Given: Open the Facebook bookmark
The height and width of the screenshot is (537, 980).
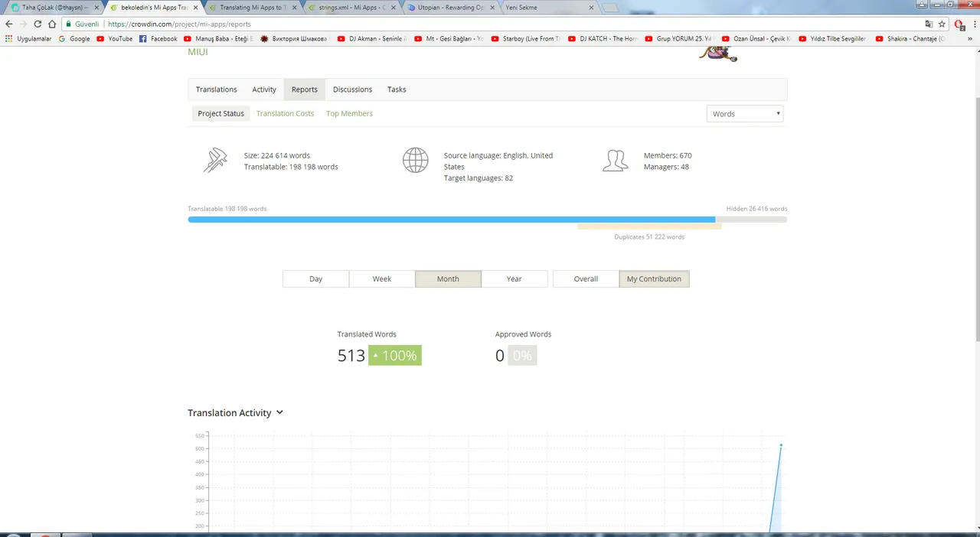Looking at the screenshot, I should (158, 38).
